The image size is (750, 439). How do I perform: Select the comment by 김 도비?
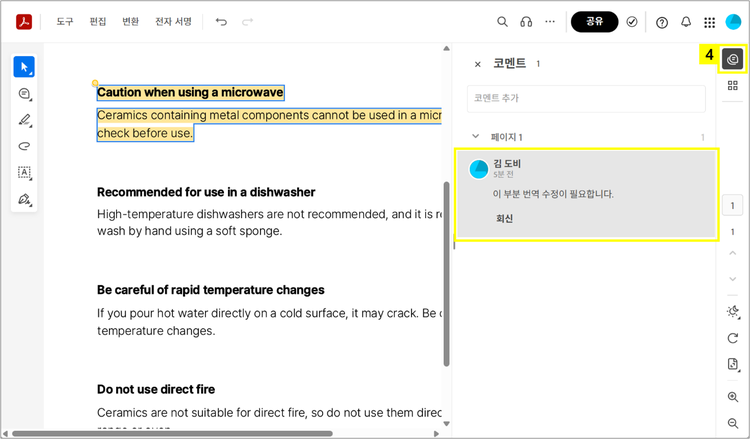(x=586, y=194)
